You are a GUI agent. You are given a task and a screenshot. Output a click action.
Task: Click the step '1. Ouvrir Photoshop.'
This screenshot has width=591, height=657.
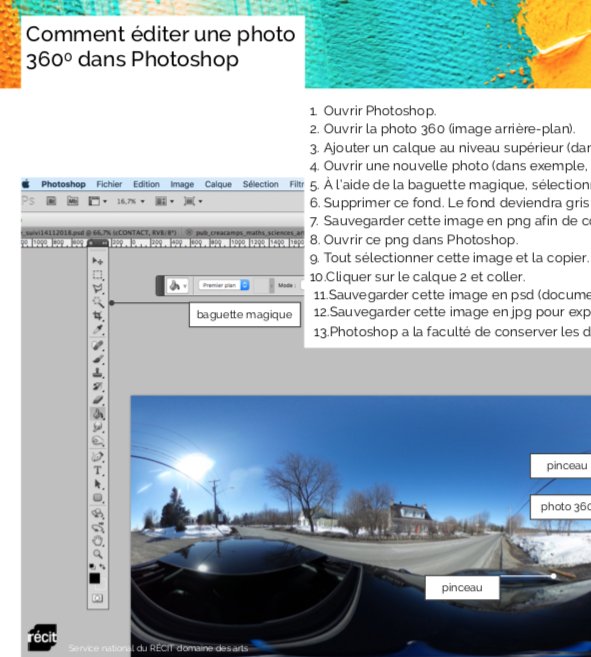coord(373,111)
